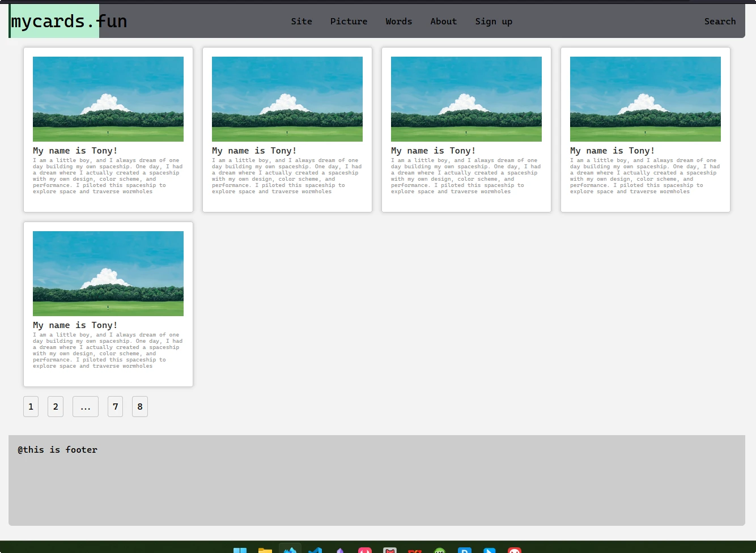Go to pagination page 1
This screenshot has height=553, width=756.
[31, 406]
